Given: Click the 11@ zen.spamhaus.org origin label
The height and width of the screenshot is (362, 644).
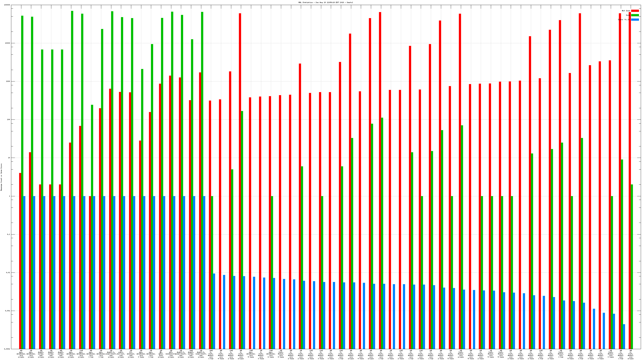Looking at the screenshot, I should tap(81, 354).
